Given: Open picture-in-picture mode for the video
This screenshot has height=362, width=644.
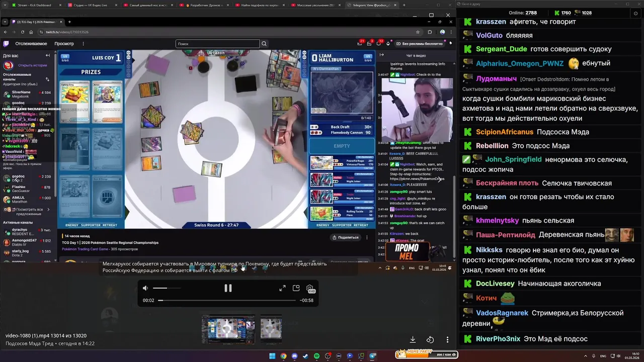Looking at the screenshot, I should coord(296,288).
